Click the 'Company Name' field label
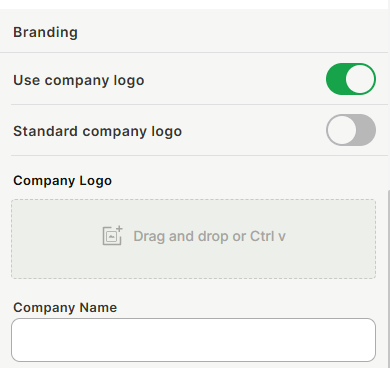 pyautogui.click(x=65, y=307)
